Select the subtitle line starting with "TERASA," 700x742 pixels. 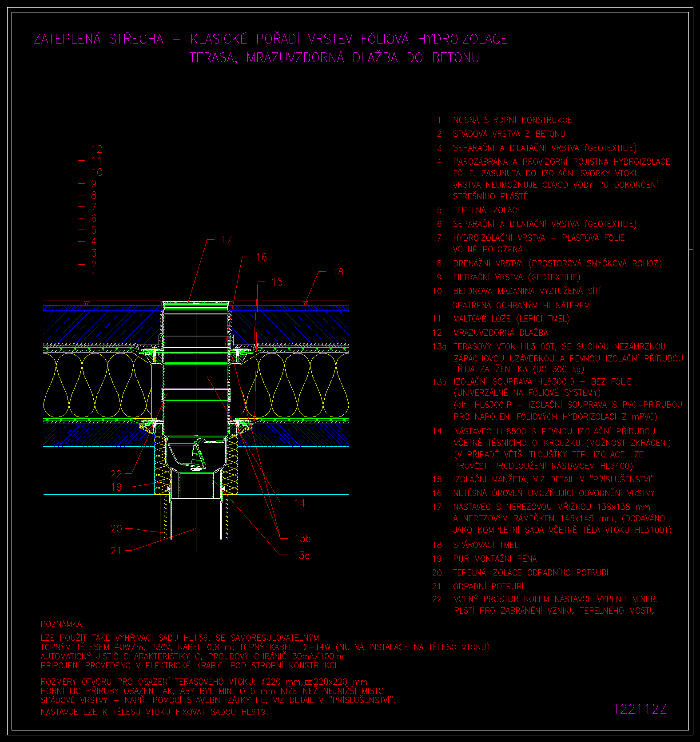[x=334, y=58]
